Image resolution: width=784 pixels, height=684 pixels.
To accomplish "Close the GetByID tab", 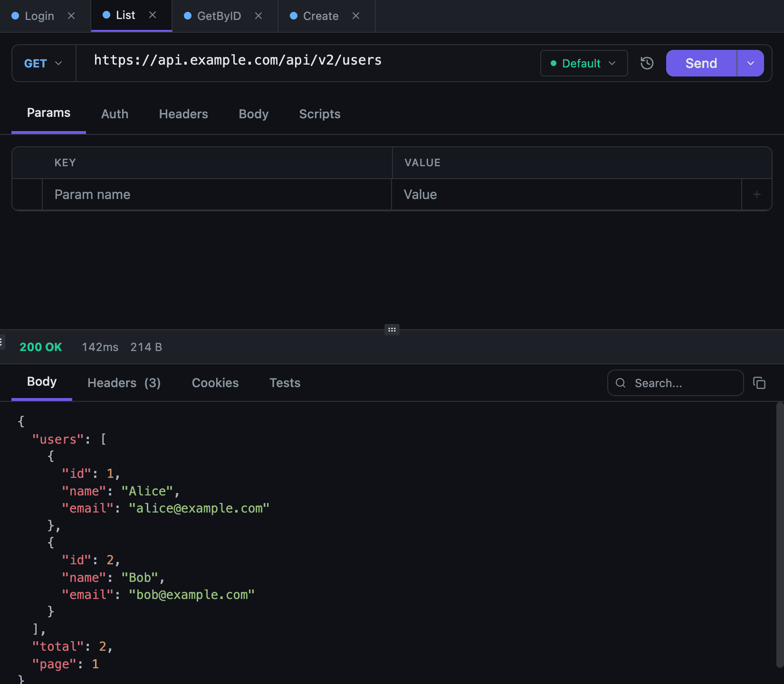I will pos(258,16).
